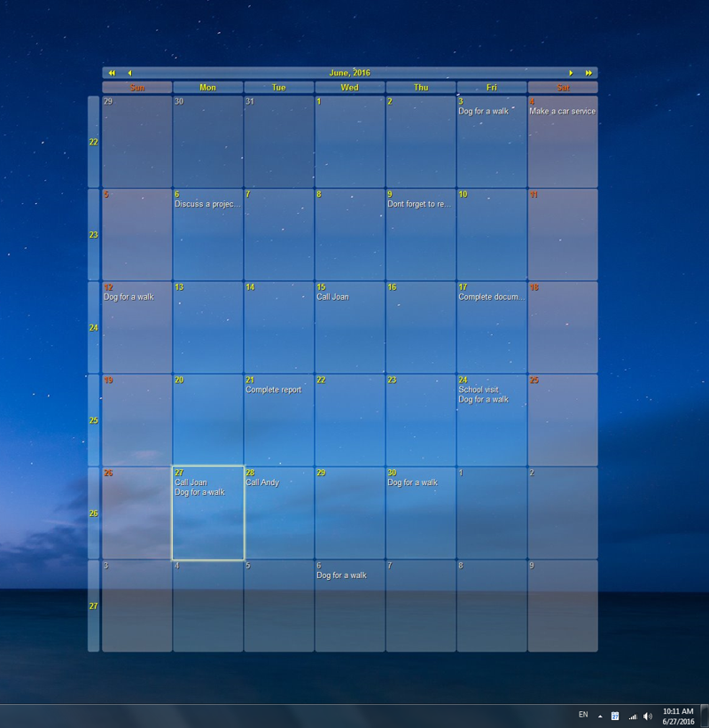Viewport: 709px width, 728px height.
Task: Click week number 24 in the left sidebar
Action: tap(93, 327)
